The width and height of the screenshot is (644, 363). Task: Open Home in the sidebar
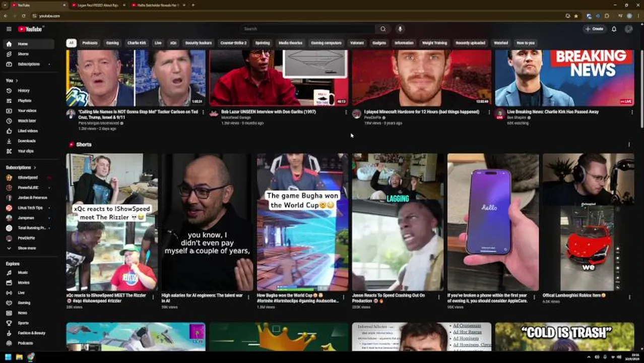coord(29,44)
